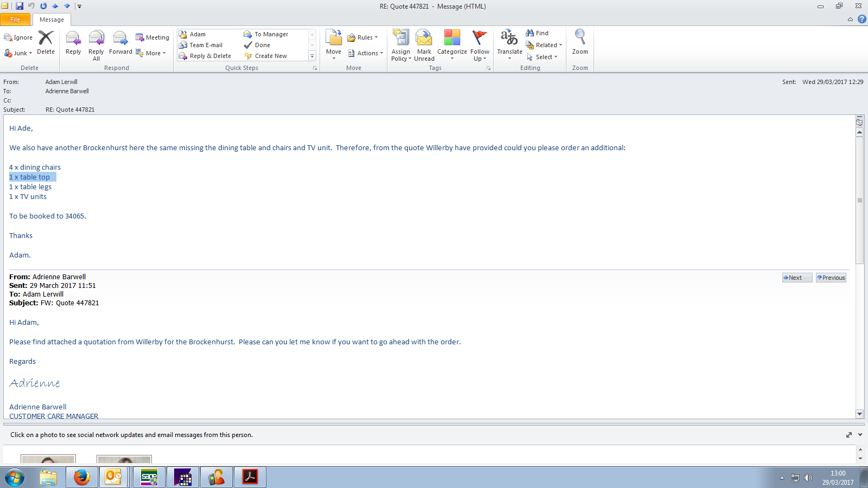This screenshot has width=868, height=488.
Task: Forward this email message
Action: tap(120, 43)
